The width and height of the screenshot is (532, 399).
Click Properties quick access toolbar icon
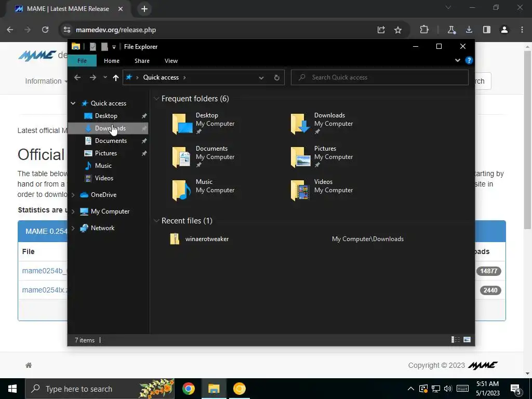pos(92,47)
